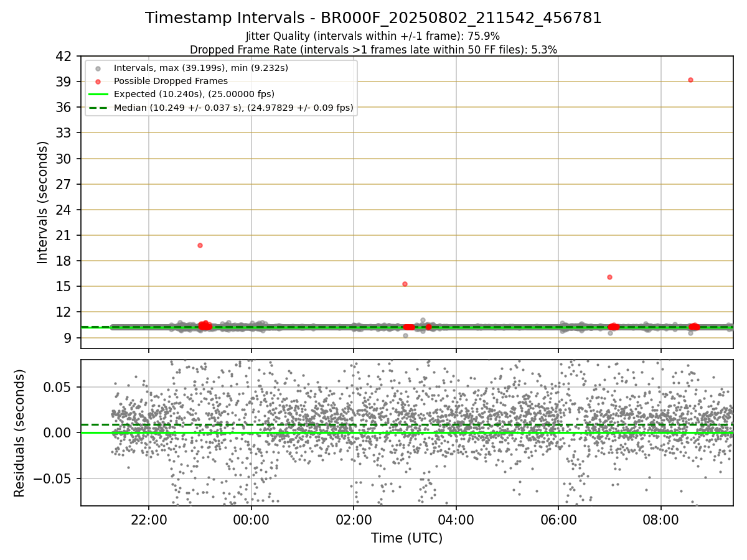Click the gray low interval point below 03:00 cluster
The height and width of the screenshot is (560, 747).
point(405,335)
